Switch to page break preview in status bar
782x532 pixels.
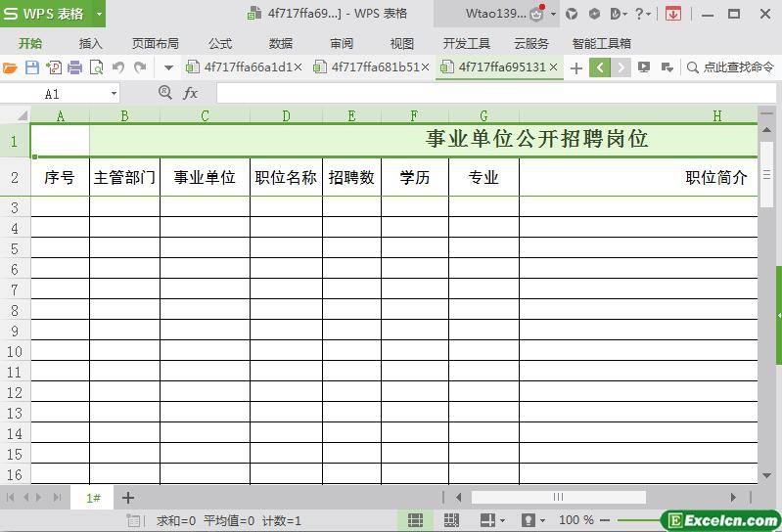pyautogui.click(x=451, y=520)
